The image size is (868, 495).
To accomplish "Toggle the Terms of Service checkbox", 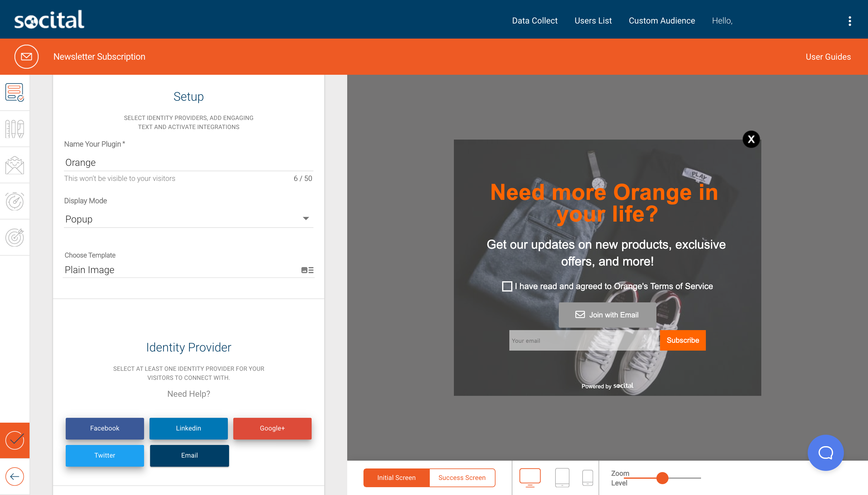I will point(507,286).
